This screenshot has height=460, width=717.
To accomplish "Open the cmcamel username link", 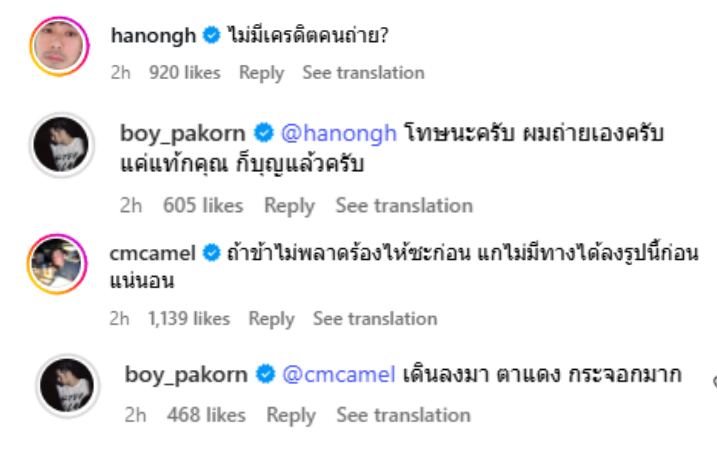I will click(x=153, y=253).
